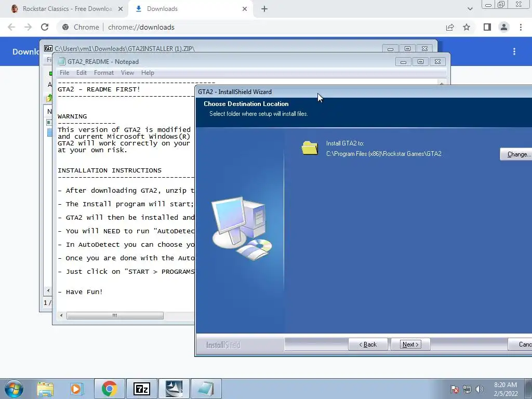Open Downloads page more actions menu
This screenshot has width=532, height=399.
514,51
